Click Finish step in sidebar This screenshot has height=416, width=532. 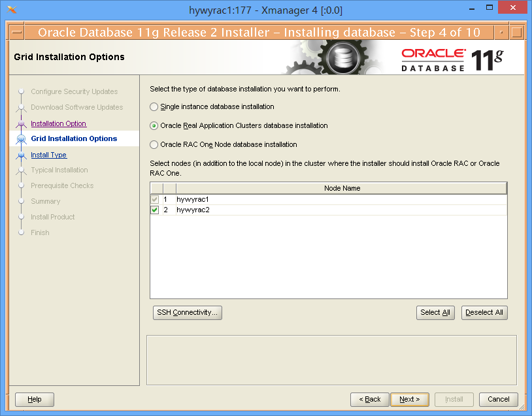40,232
